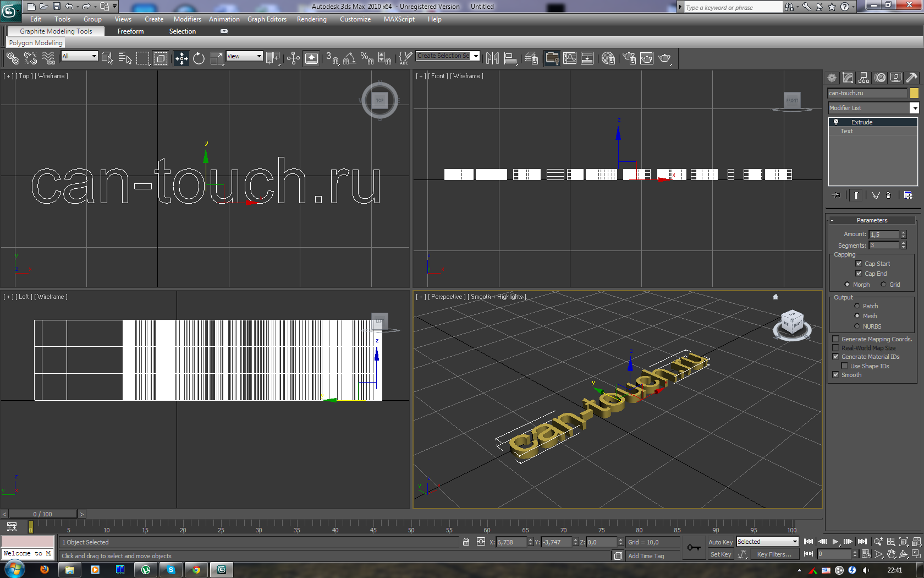924x578 pixels.
Task: Toggle Percent Snap icon
Action: pyautogui.click(x=367, y=58)
